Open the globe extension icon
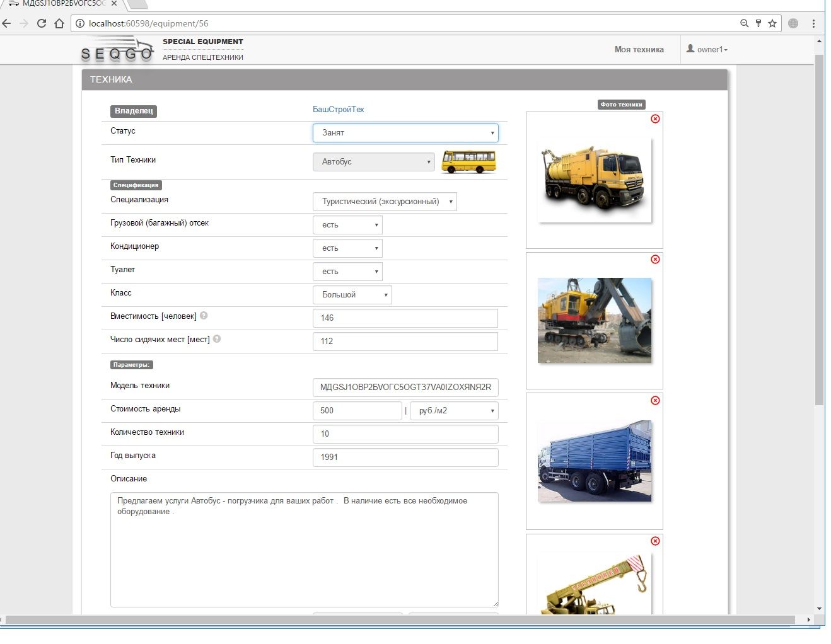 (x=793, y=23)
